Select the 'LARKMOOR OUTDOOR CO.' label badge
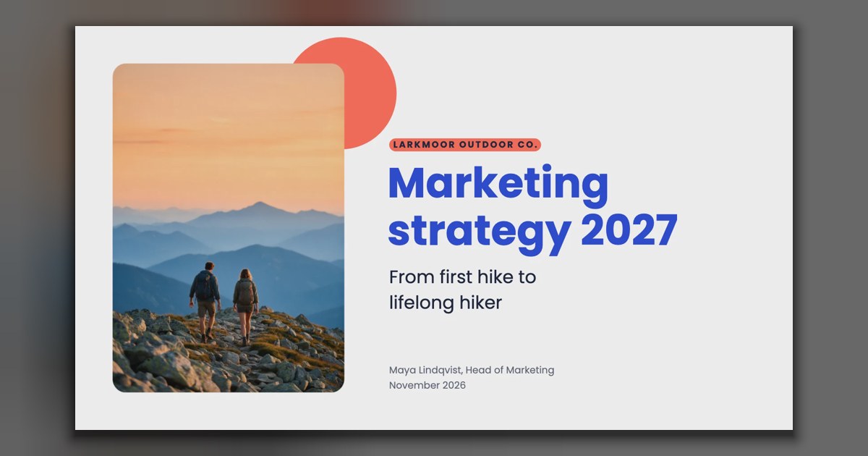The image size is (868, 456). tap(465, 145)
